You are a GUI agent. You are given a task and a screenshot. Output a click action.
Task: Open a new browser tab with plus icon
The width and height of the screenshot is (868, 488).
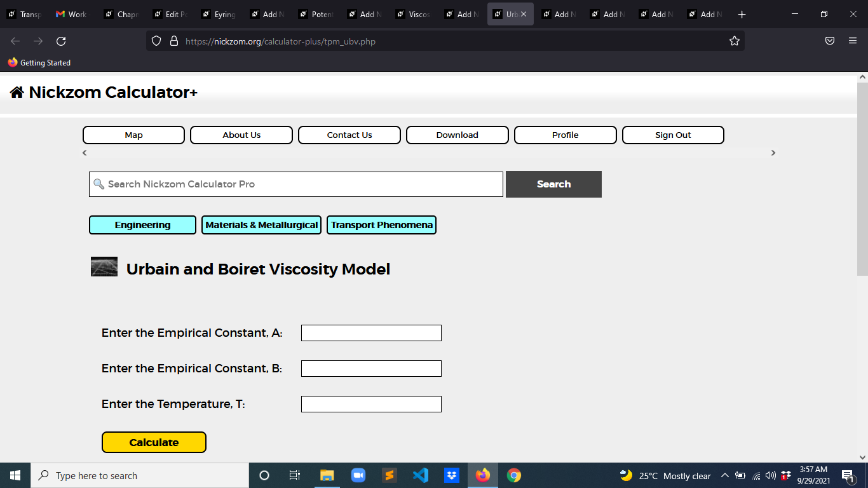pos(742,14)
